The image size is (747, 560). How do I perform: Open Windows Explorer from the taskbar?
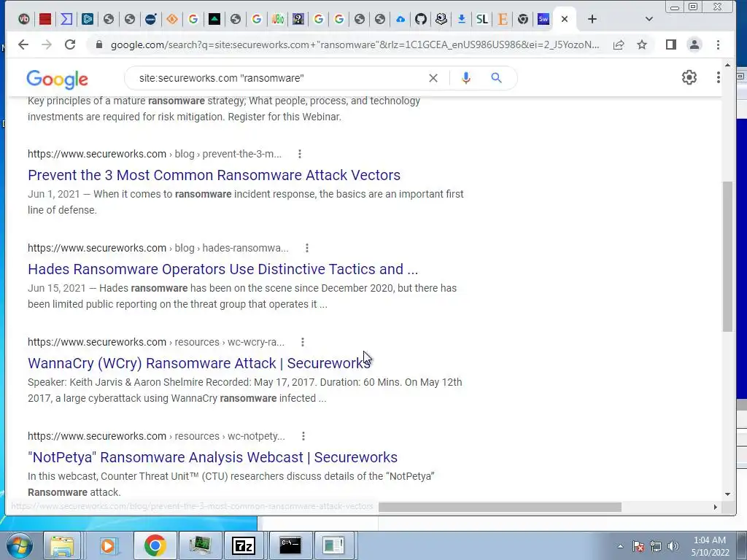[62, 545]
